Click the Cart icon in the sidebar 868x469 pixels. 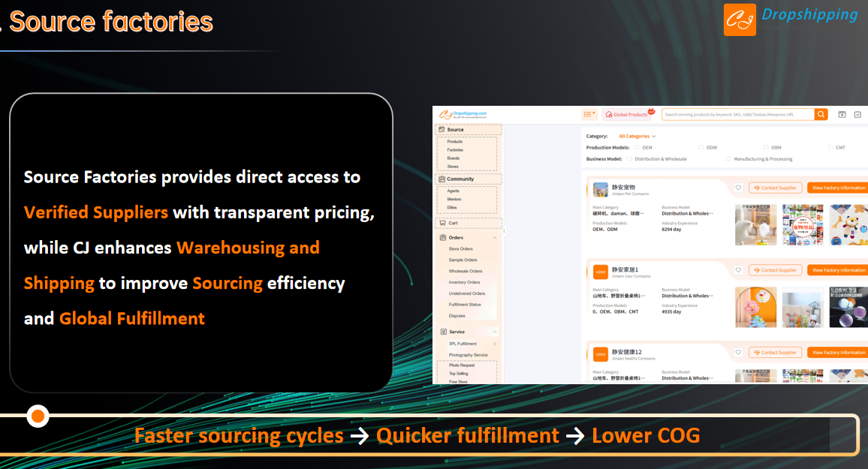442,223
